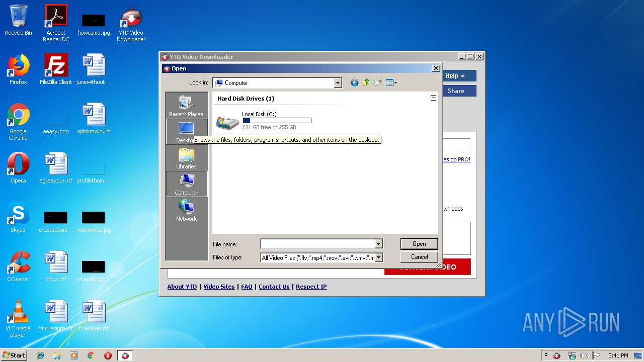Open the Respect IP link
The image size is (644, 362).
click(x=311, y=287)
